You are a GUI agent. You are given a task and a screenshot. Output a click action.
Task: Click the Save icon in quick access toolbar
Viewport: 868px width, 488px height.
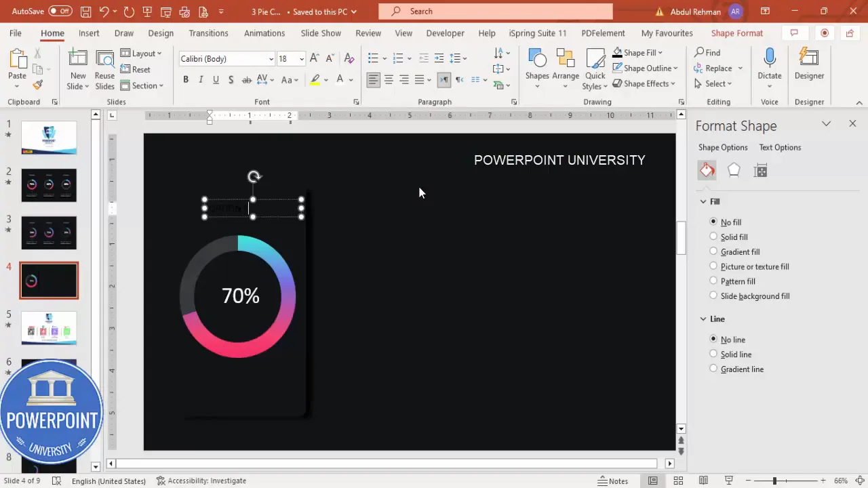85,12
